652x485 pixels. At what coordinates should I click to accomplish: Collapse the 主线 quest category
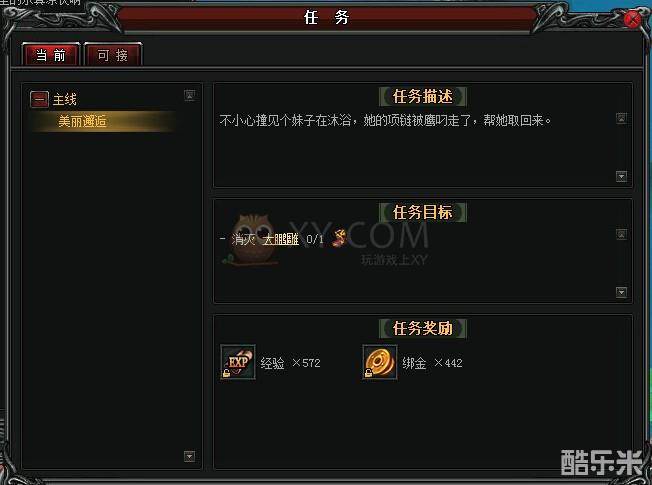tap(40, 99)
